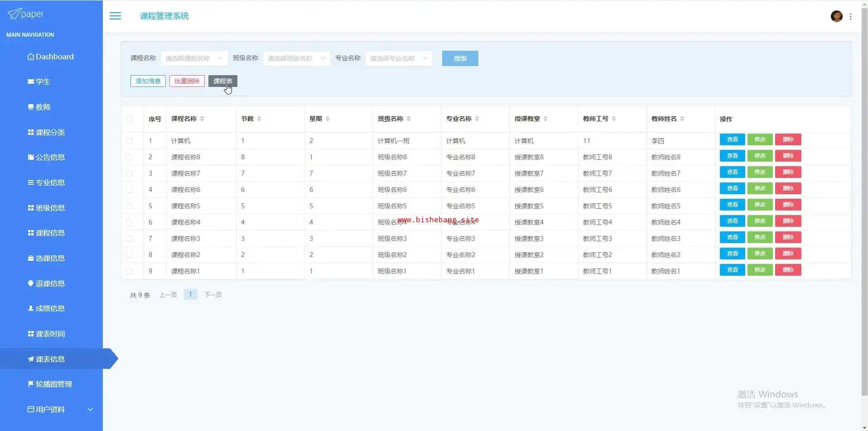Open the 请选择班级名称 dropdown
The height and width of the screenshot is (431, 868).
click(296, 58)
